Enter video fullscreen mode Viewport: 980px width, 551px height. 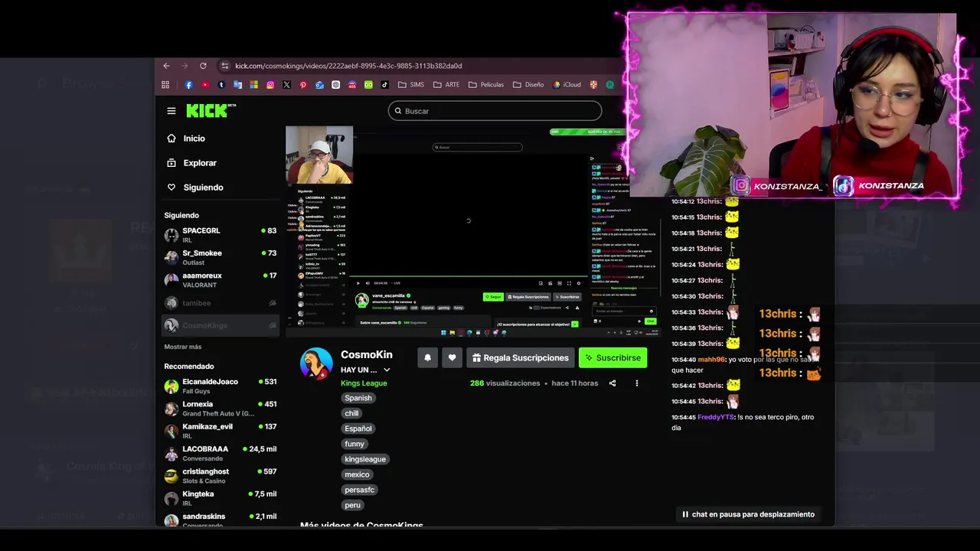pyautogui.click(x=569, y=283)
